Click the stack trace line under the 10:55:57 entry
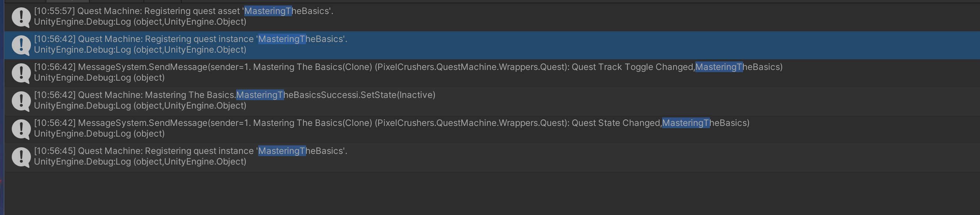Screen dimensions: 980x215 140,22
